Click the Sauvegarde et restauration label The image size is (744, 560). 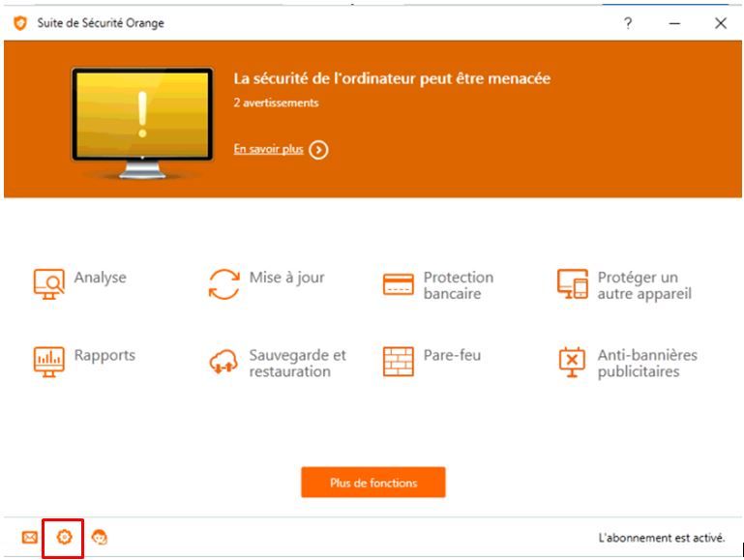[x=298, y=363]
